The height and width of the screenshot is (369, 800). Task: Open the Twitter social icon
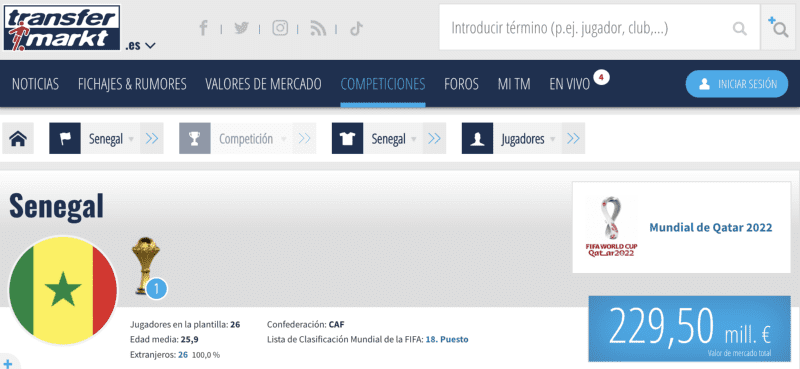point(241,28)
